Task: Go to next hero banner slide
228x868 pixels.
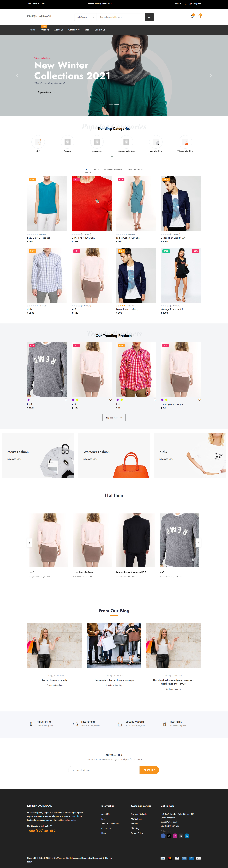Action: pyautogui.click(x=211, y=75)
